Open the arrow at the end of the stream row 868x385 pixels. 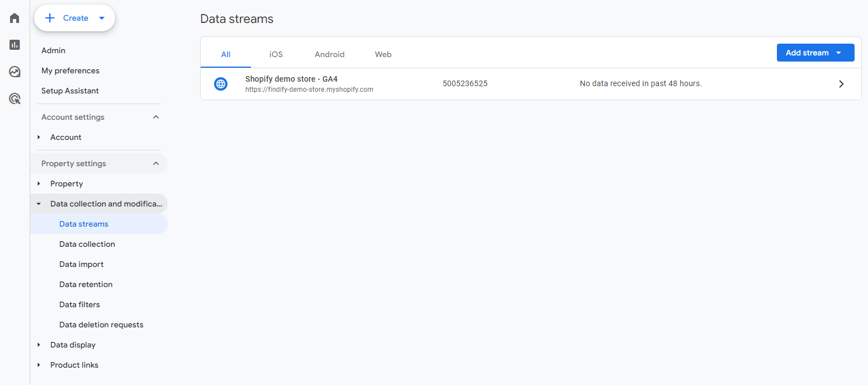(841, 83)
